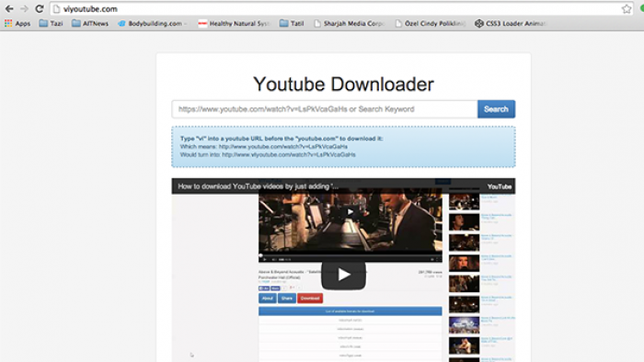This screenshot has height=362, width=644.
Task: Open the AlTNews bookmarks folder
Action: pyautogui.click(x=90, y=23)
